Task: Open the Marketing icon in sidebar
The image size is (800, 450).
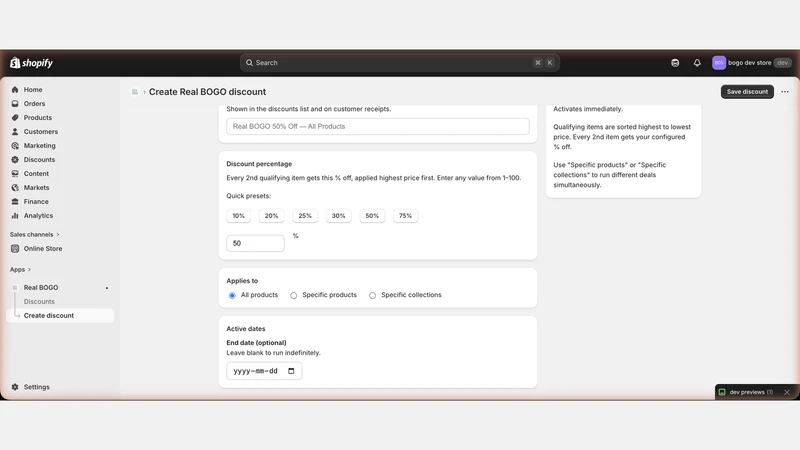Action: [x=15, y=145]
